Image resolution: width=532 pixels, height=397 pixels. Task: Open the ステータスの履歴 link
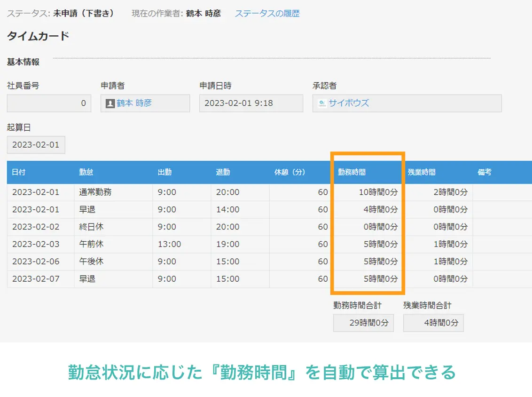[267, 14]
